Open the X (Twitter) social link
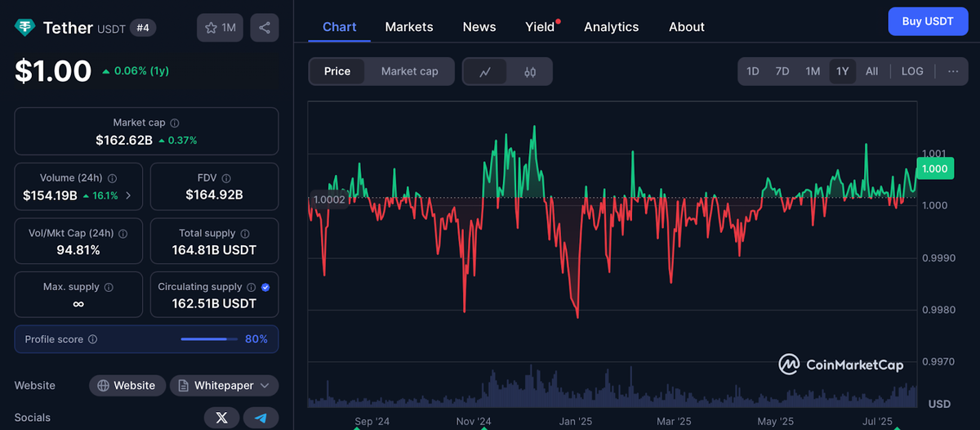Image resolution: width=980 pixels, height=430 pixels. (221, 418)
